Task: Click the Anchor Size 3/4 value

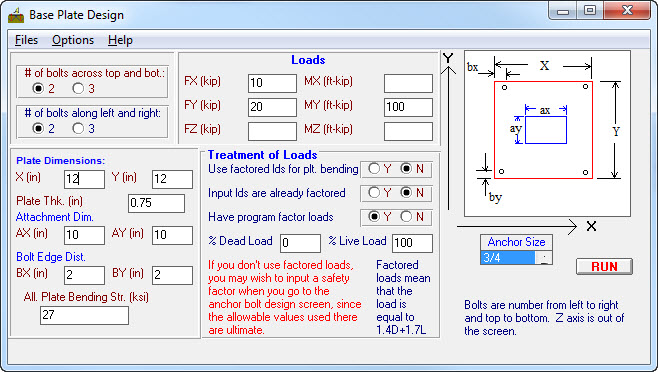Action: (508, 257)
